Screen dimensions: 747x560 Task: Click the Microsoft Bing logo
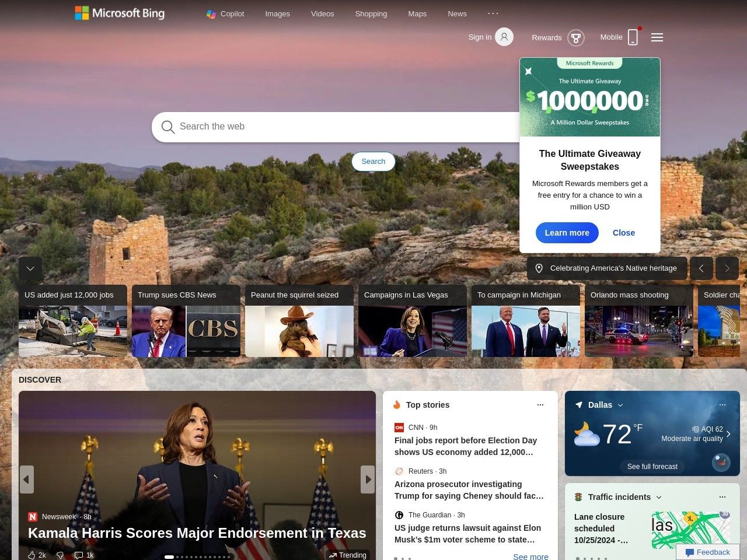[120, 13]
